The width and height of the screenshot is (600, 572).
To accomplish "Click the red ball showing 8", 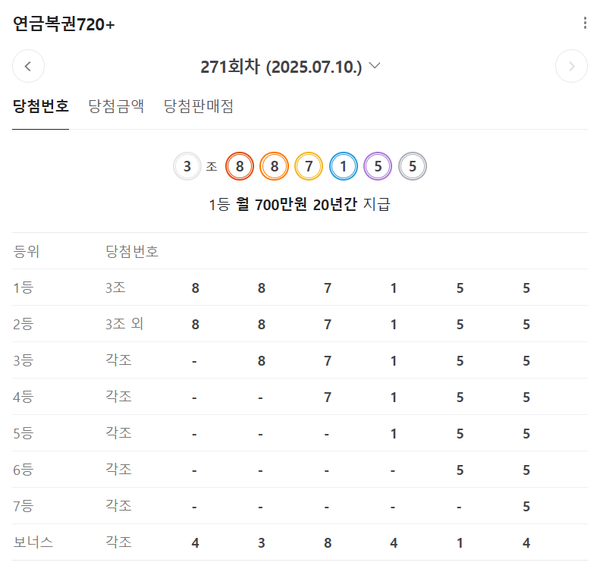I will pos(240,166).
